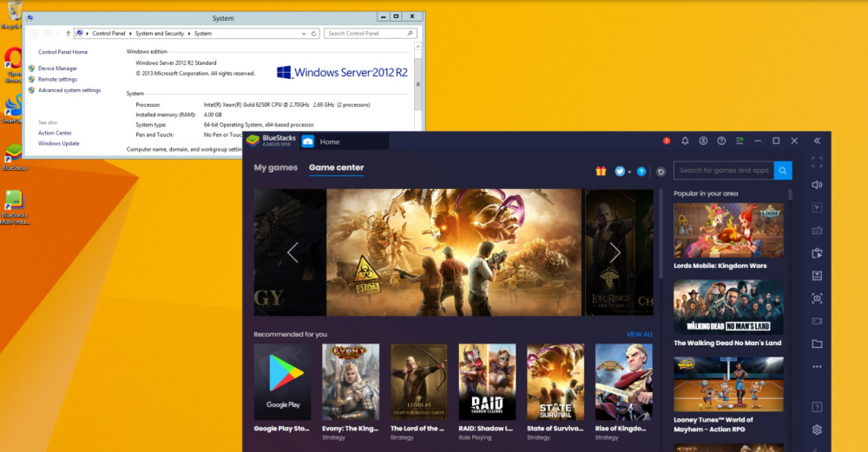Click the Install APK icon in sidebar
Image resolution: width=868 pixels, height=452 pixels.
click(x=817, y=276)
